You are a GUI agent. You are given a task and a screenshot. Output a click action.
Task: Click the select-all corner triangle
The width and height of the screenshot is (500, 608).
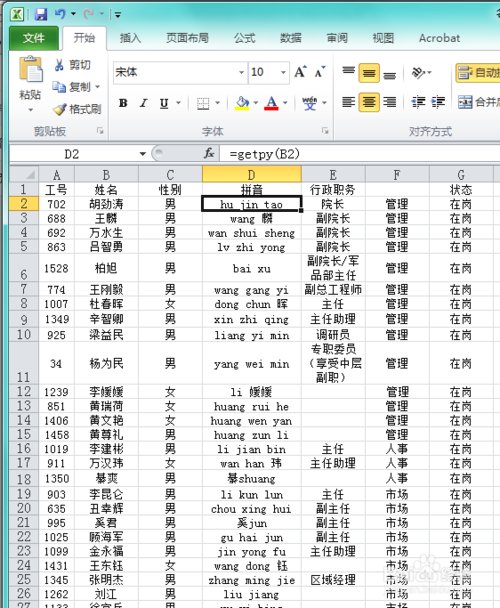point(24,174)
